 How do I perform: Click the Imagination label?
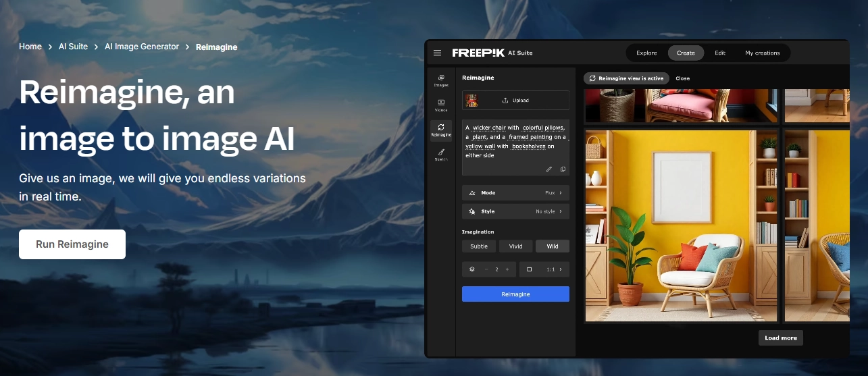pyautogui.click(x=478, y=232)
